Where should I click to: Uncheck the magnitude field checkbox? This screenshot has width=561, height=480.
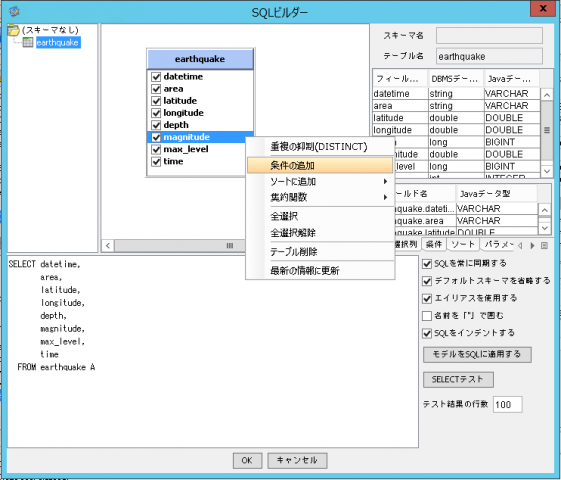tap(156, 137)
